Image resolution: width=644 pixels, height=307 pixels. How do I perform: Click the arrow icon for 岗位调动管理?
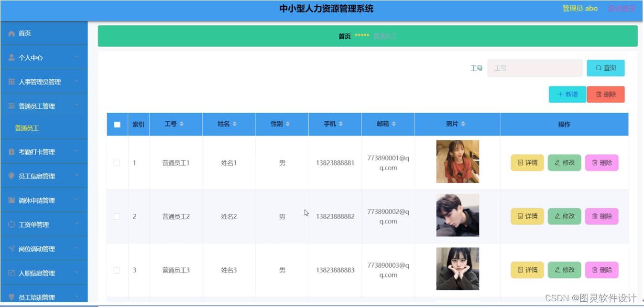tap(12, 249)
